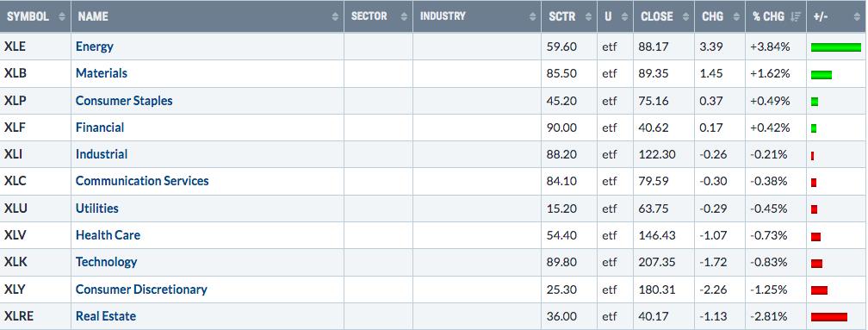Click the U column sort arrows

[x=624, y=16]
